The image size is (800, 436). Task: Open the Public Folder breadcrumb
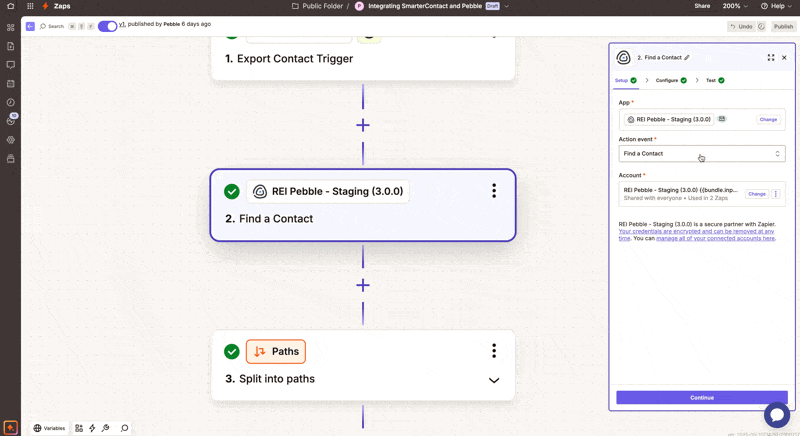coord(317,6)
